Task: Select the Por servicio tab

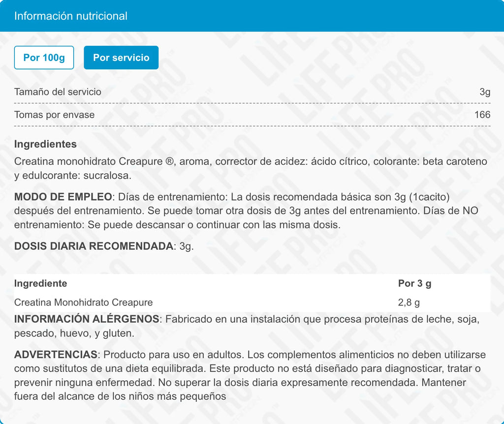Action: point(121,58)
